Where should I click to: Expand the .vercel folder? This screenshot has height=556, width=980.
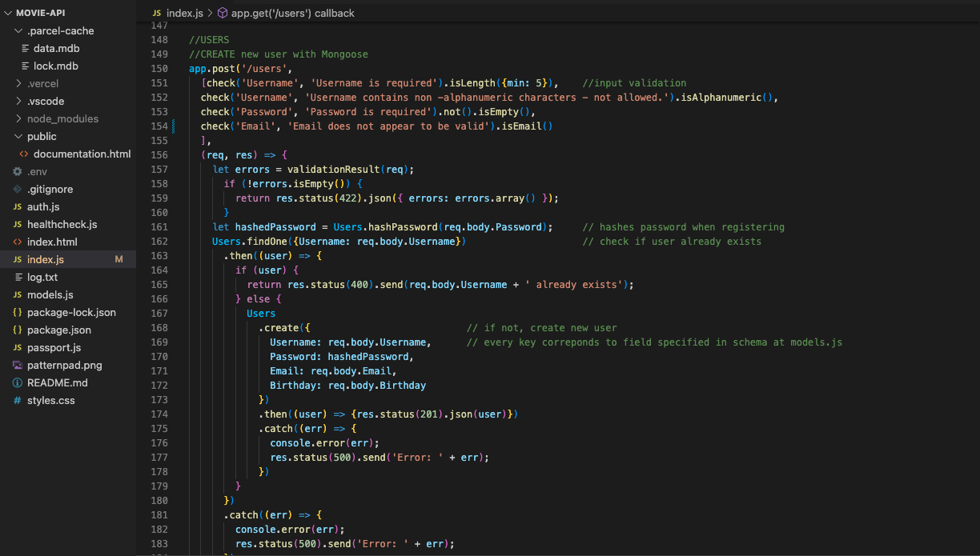[x=19, y=84]
